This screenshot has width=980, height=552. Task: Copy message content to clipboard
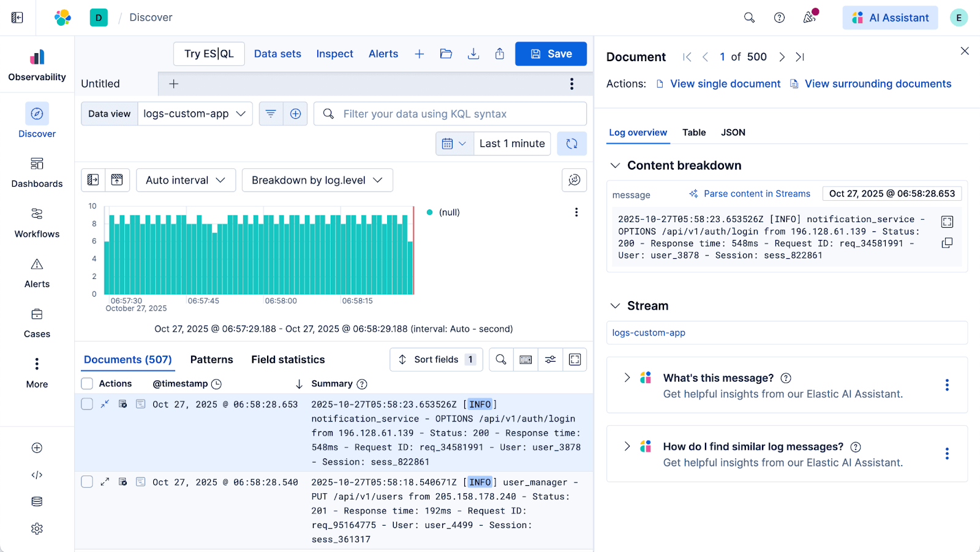[x=947, y=244]
